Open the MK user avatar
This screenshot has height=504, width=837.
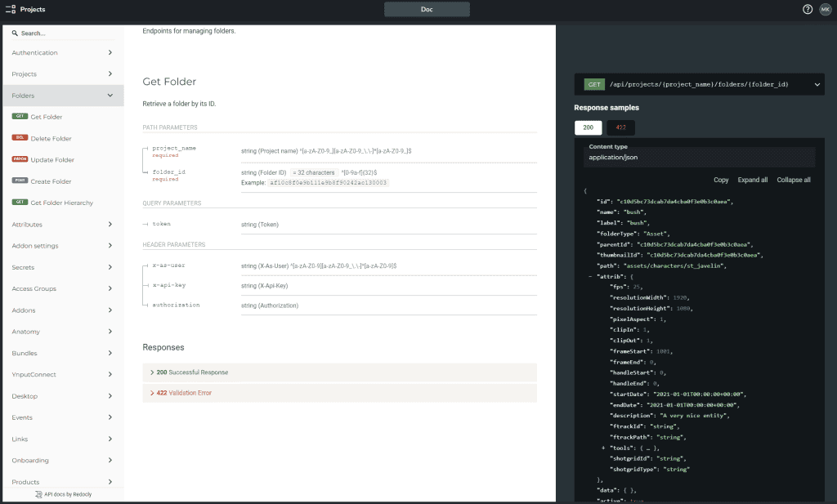click(826, 9)
